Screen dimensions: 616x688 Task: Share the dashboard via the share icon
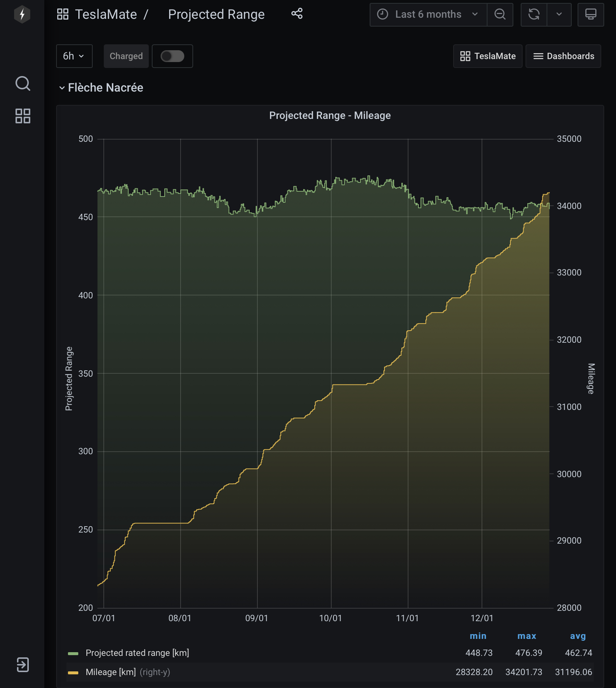(297, 14)
